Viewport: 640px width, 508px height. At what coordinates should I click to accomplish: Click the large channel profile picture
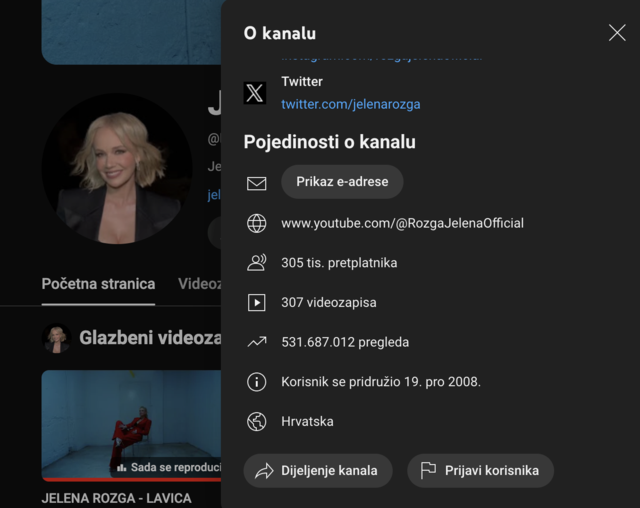[117, 169]
